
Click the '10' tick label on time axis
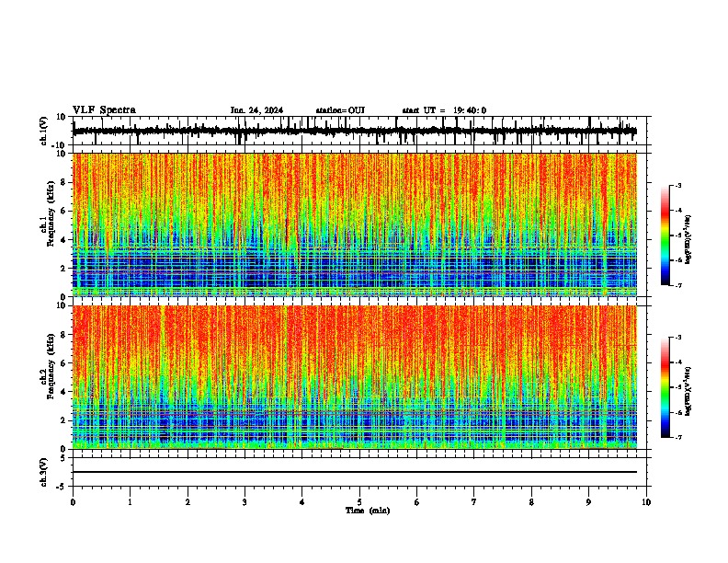click(x=646, y=502)
